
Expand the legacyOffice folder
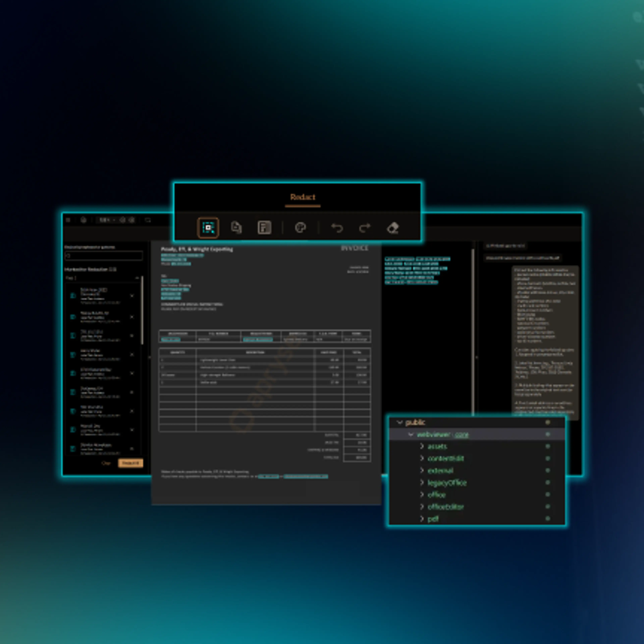[422, 482]
